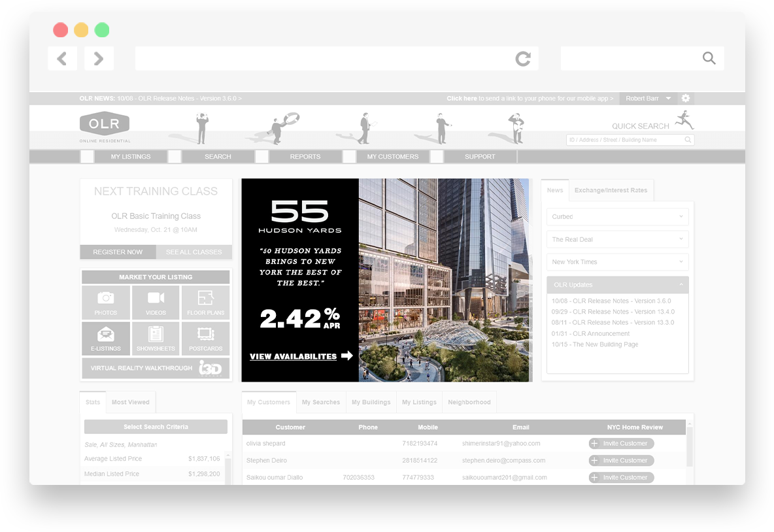Viewport: 774px width, 532px height.
Task: Open the SUPPORT menu
Action: (x=480, y=156)
